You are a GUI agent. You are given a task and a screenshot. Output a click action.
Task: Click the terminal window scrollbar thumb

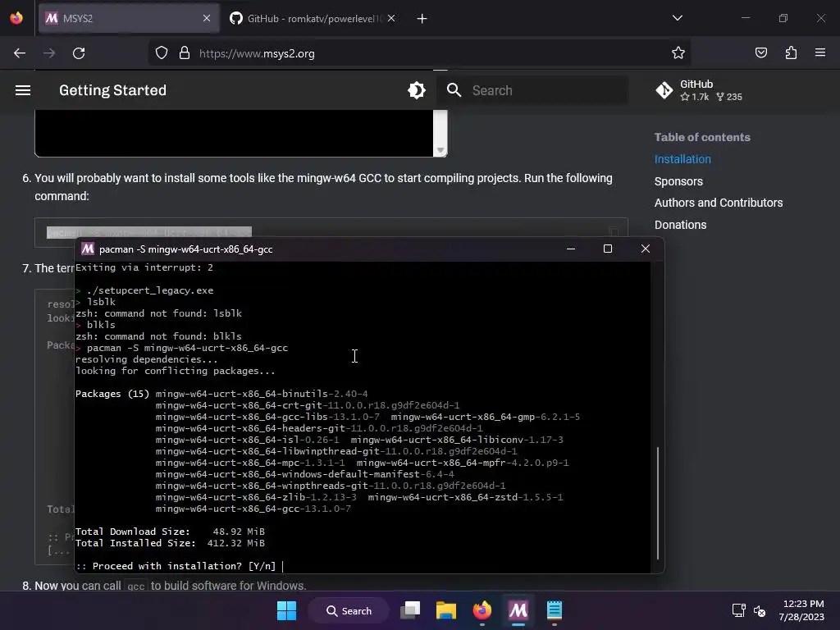[657, 504]
